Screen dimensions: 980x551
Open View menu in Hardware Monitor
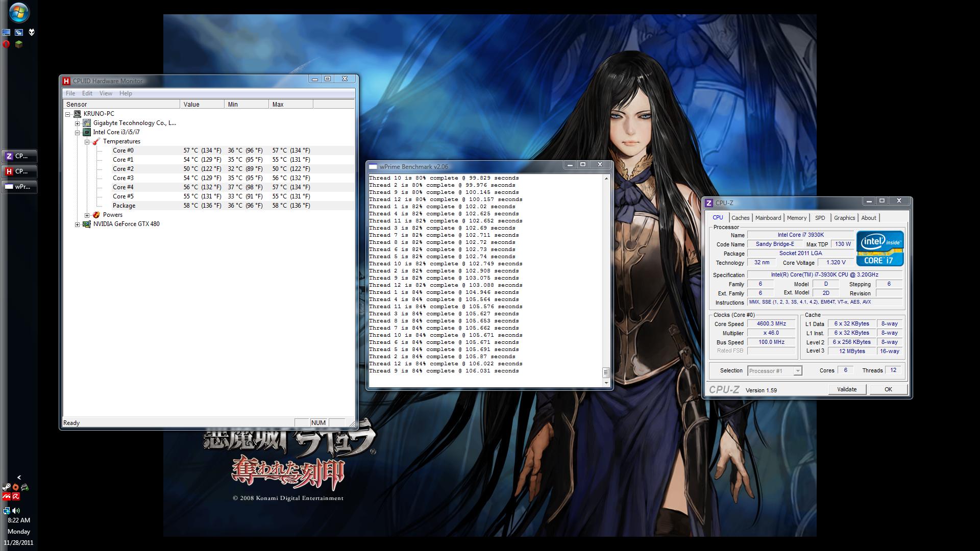coord(106,93)
